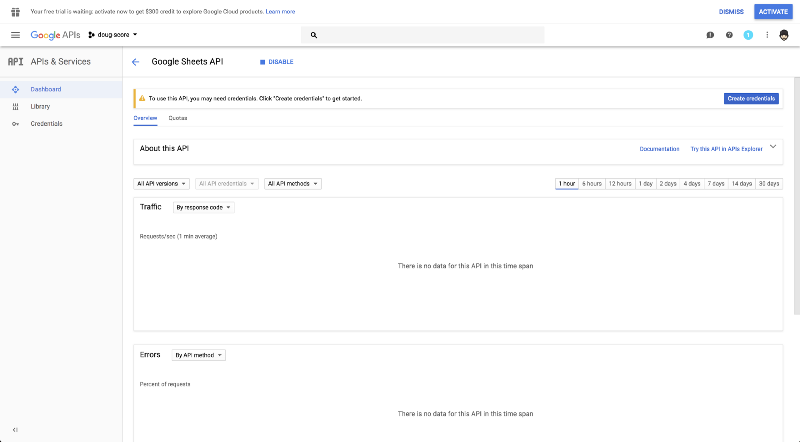
Task: Click the API icon beside APIs & Services
Action: point(15,62)
